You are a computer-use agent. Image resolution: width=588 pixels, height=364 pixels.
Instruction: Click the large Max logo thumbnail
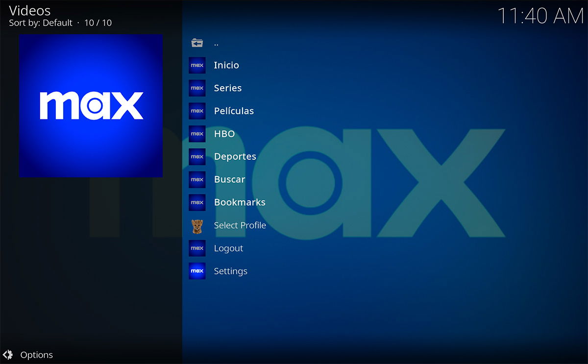[91, 106]
